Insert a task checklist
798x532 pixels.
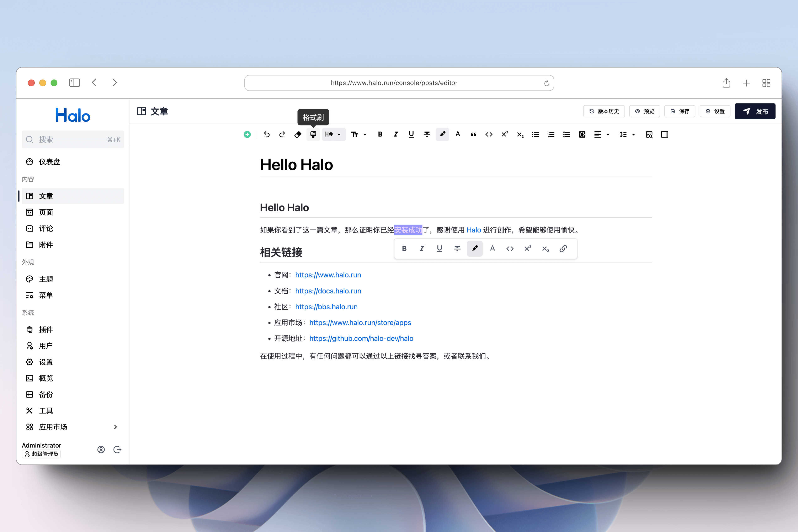click(567, 134)
